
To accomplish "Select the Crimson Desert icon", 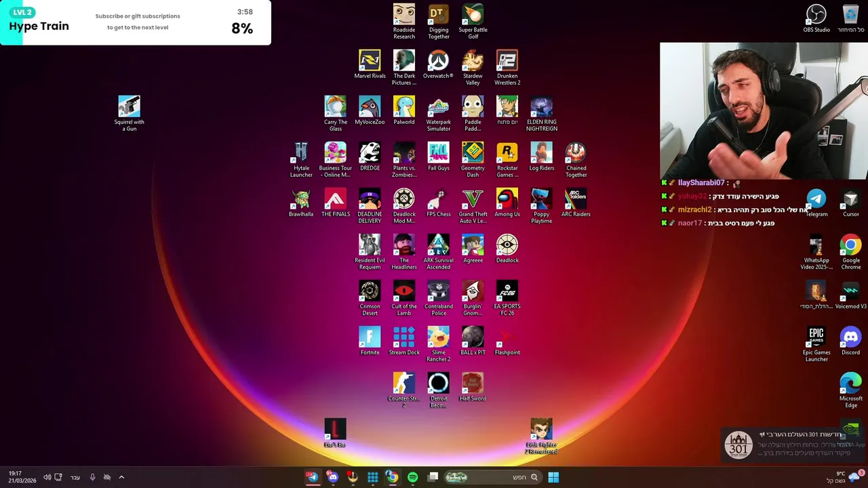I will (370, 298).
